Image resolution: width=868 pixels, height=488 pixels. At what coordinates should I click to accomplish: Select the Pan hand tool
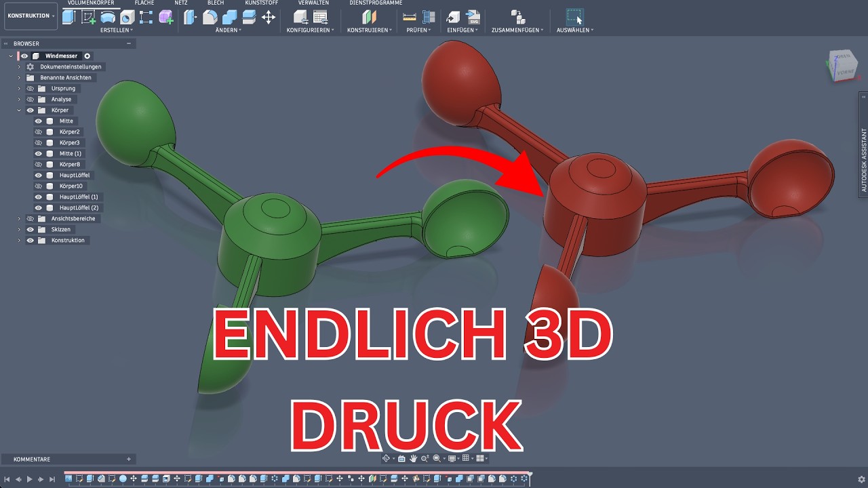coord(413,459)
